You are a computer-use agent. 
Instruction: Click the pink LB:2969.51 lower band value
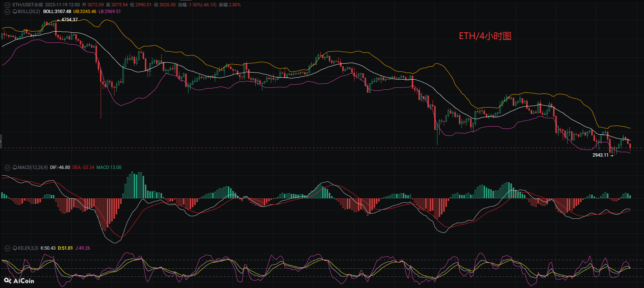click(x=110, y=12)
